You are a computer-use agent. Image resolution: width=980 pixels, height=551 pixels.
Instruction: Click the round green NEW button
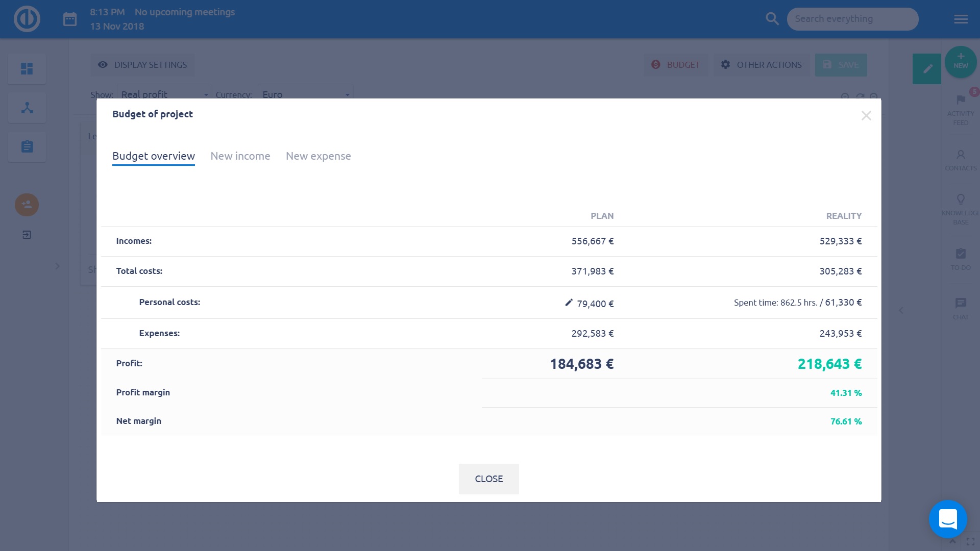[961, 62]
